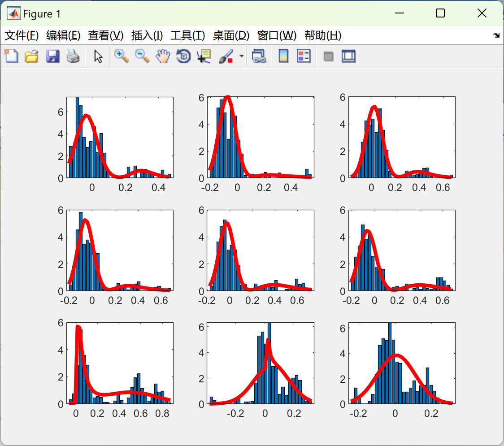This screenshot has width=504, height=446.
Task: Open the 帮助(H) menu
Action: [x=322, y=35]
